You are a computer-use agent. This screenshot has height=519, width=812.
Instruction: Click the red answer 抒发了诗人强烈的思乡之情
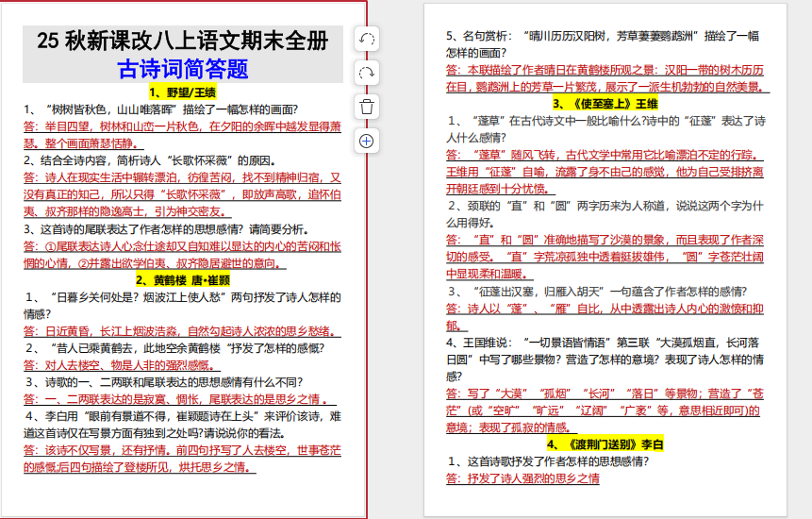pyautogui.click(x=523, y=478)
